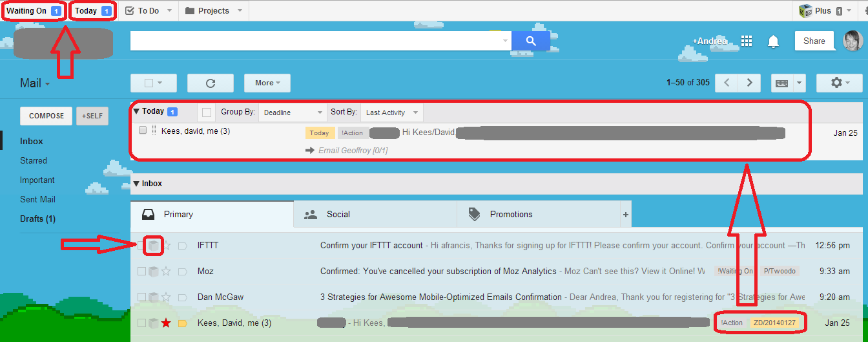Screen dimensions: 868x342
Task: Open the settings gear menu
Action: (839, 83)
